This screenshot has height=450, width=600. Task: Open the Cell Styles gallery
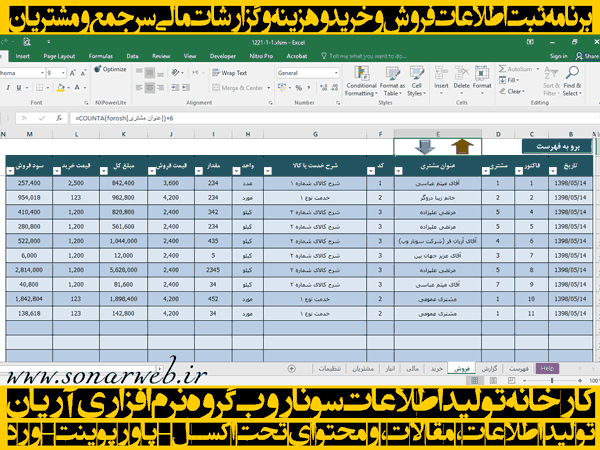416,81
